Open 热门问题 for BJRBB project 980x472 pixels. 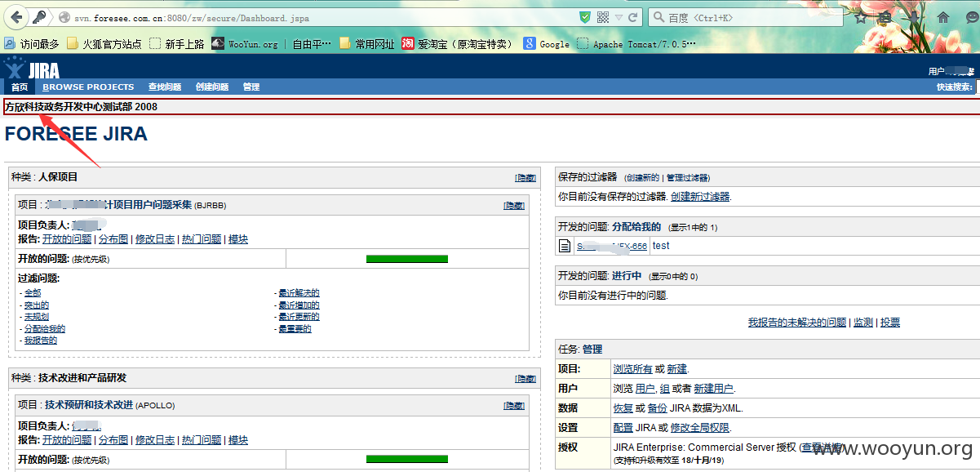click(202, 239)
